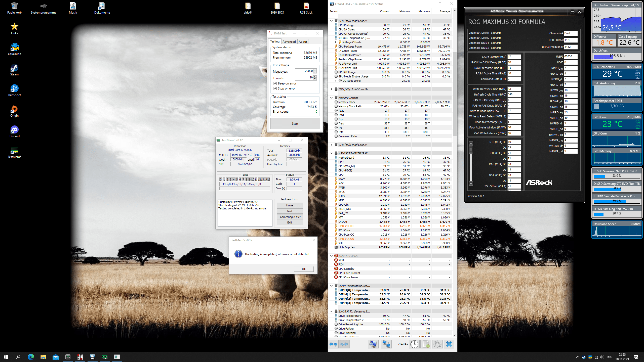Switch to About tab in RAM Test
This screenshot has width=644, height=362.
coord(303,42)
